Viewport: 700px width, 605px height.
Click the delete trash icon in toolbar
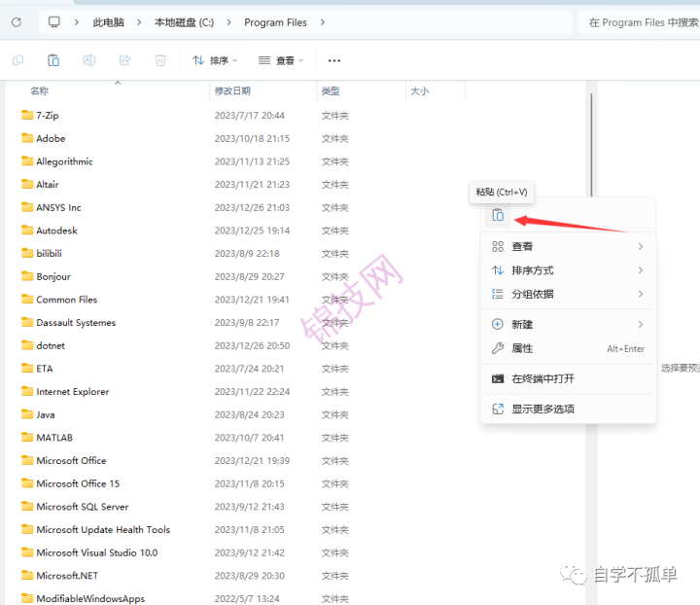pos(160,60)
